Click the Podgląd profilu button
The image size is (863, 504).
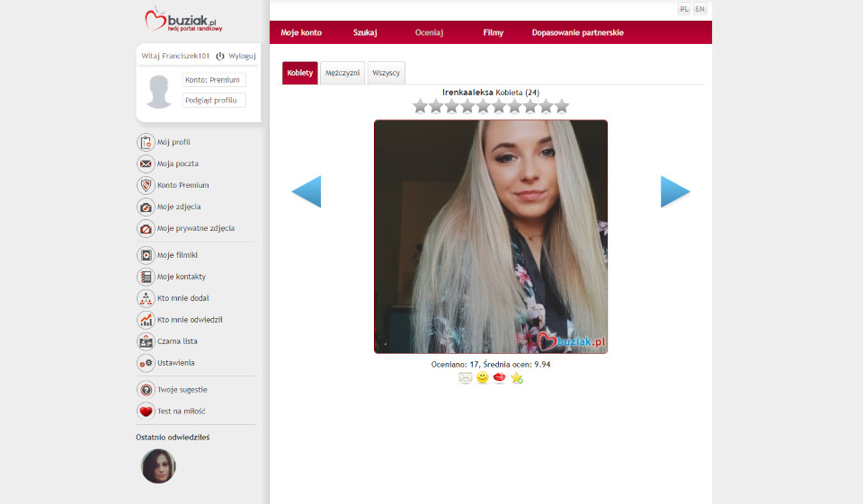(213, 100)
